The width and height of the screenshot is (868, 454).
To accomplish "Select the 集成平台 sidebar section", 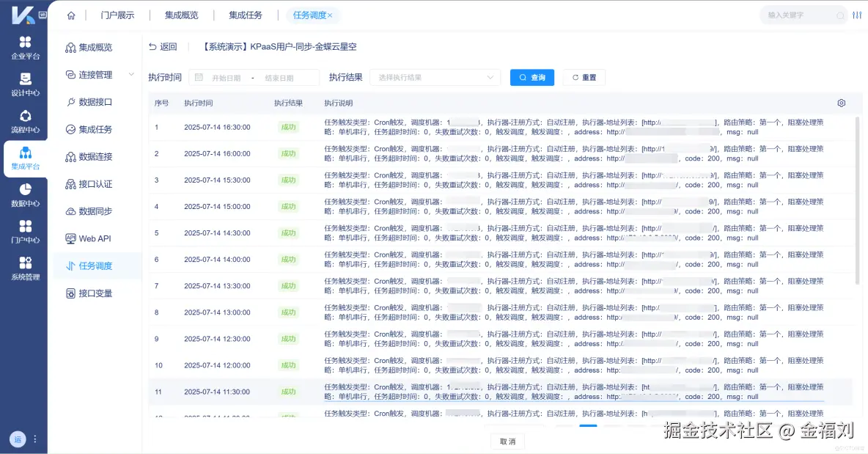I will click(x=25, y=158).
